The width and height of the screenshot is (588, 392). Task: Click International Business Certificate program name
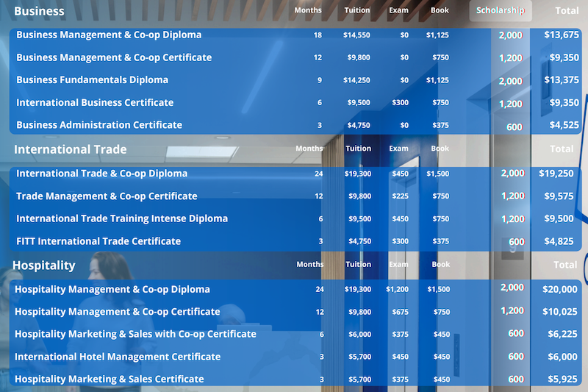[95, 102]
